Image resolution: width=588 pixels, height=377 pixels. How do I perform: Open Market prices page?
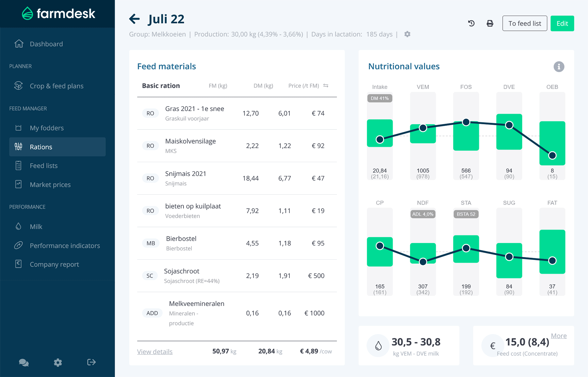coord(50,185)
